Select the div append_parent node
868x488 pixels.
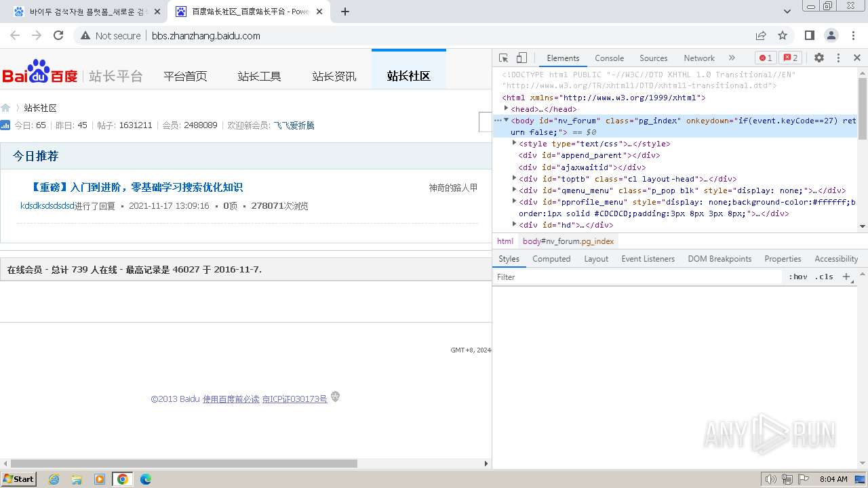589,155
